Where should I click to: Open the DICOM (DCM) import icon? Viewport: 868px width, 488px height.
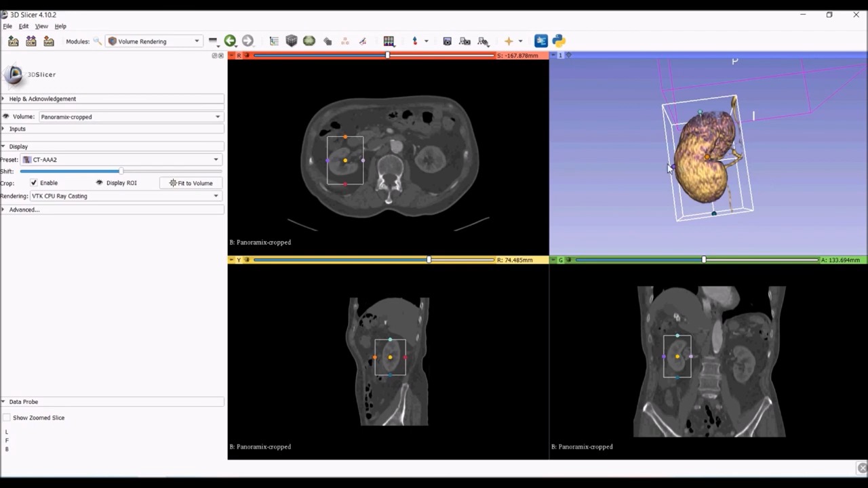(x=31, y=41)
